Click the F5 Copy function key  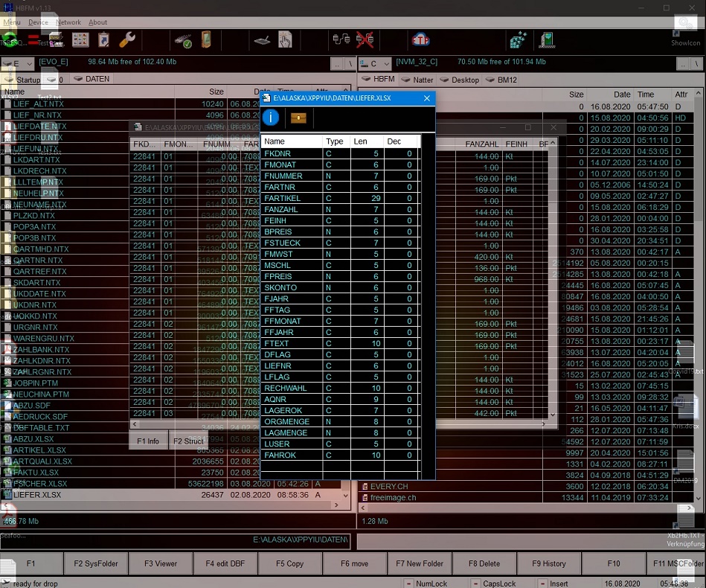click(289, 563)
